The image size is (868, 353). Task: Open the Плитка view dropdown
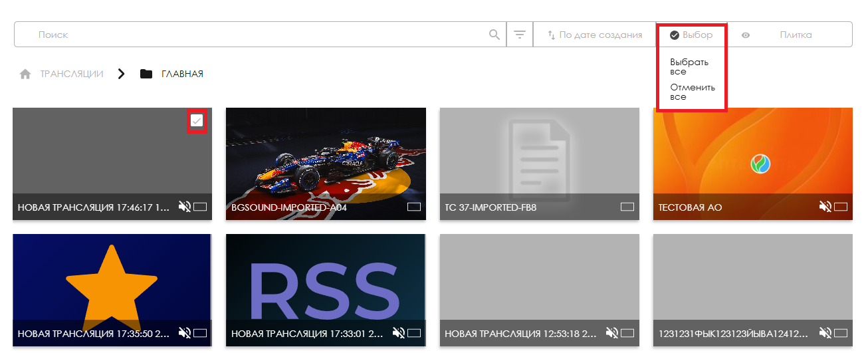[796, 35]
